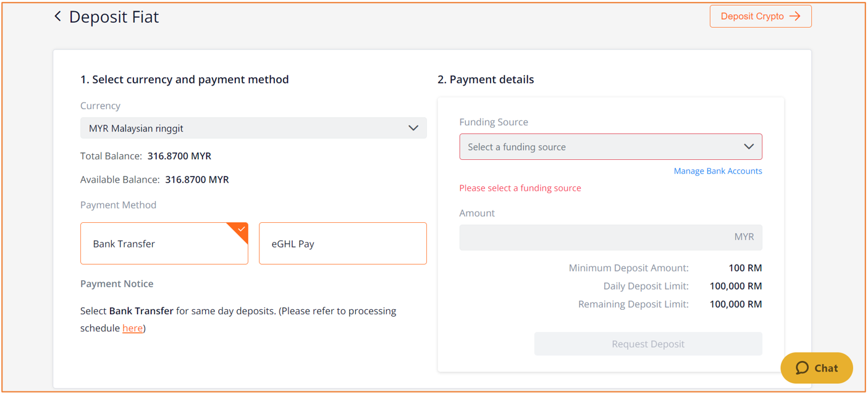
Task: Expand the Select a funding source dropdown
Action: tap(610, 147)
